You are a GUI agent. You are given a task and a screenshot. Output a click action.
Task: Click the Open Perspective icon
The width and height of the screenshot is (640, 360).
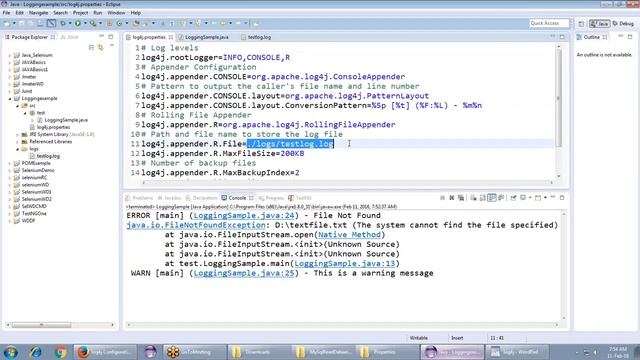point(581,24)
